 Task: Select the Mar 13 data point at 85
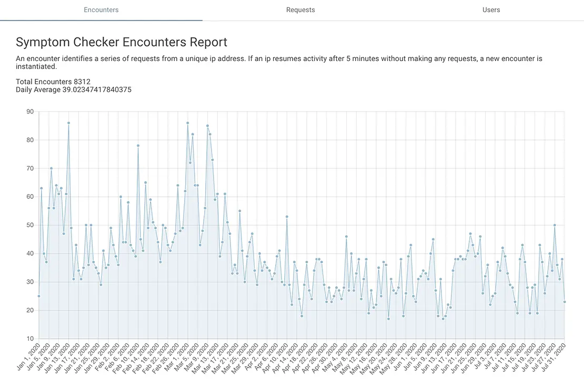pyautogui.click(x=207, y=126)
